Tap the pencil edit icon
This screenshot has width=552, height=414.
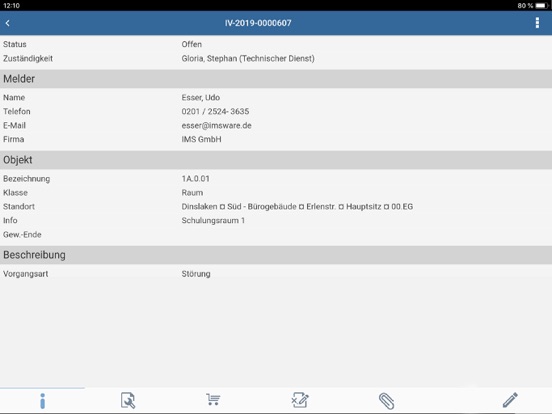[510, 400]
